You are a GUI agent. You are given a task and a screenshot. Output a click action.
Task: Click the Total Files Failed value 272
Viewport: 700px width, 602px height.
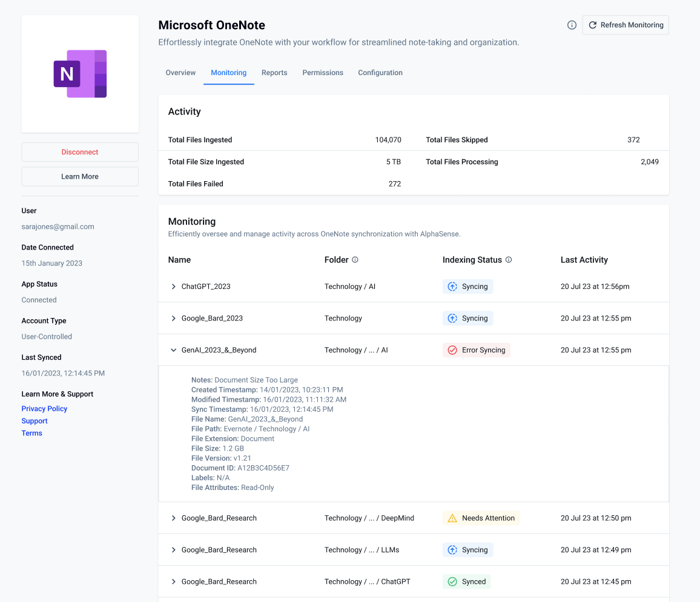point(395,184)
